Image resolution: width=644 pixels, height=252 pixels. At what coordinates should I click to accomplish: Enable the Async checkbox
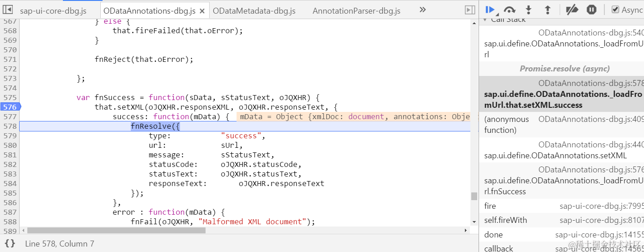pos(615,10)
